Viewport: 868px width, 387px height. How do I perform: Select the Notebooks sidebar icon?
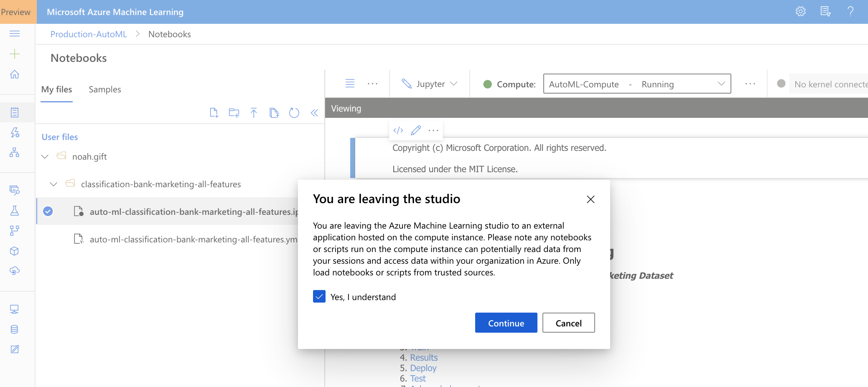[x=15, y=112]
